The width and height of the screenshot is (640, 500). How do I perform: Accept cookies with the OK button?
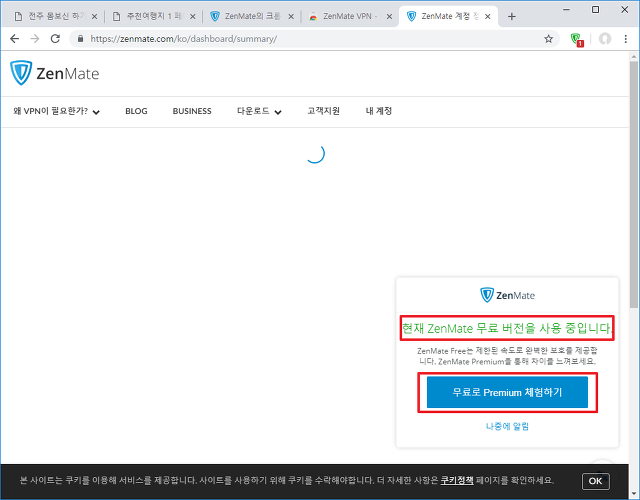(596, 481)
